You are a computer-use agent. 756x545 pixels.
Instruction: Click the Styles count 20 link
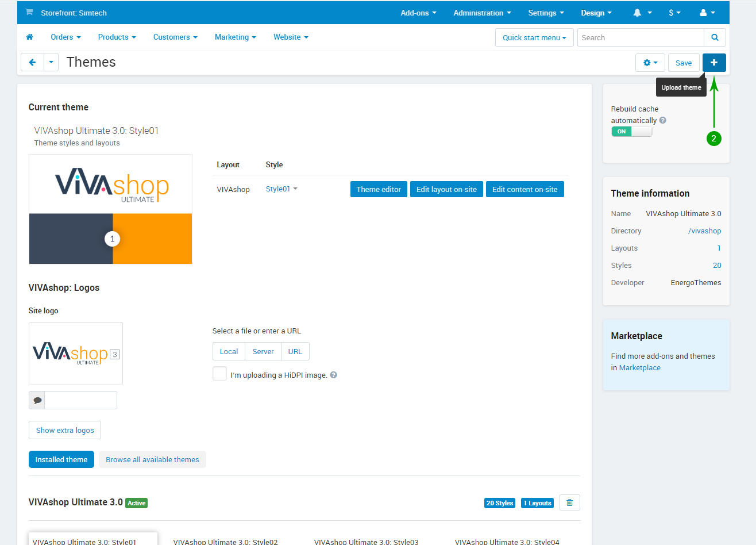click(x=717, y=265)
